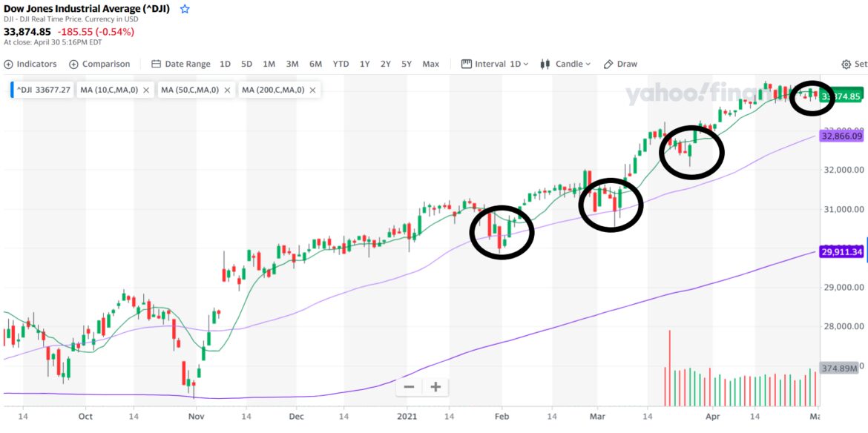Viewport: 868px width, 433px height.
Task: Remove the MA (200,C,MA,0) indicator
Action: (x=312, y=90)
